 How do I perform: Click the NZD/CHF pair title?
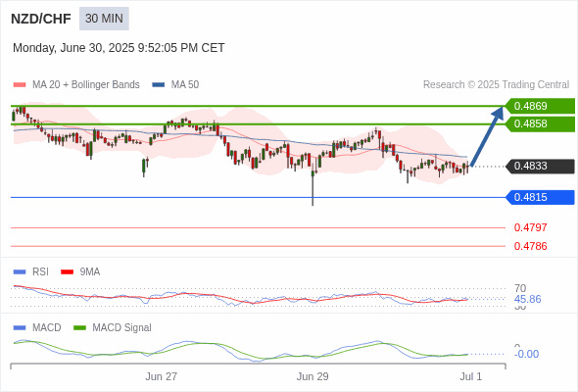(41, 19)
